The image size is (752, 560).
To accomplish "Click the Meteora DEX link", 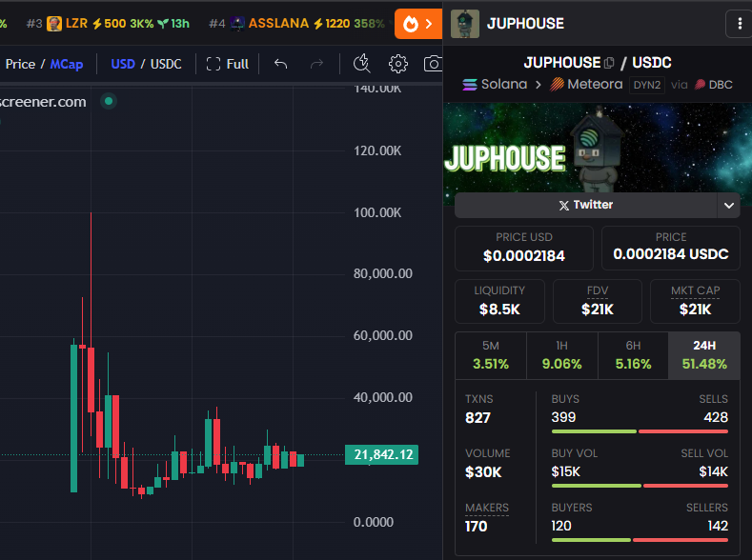I will 586,85.
